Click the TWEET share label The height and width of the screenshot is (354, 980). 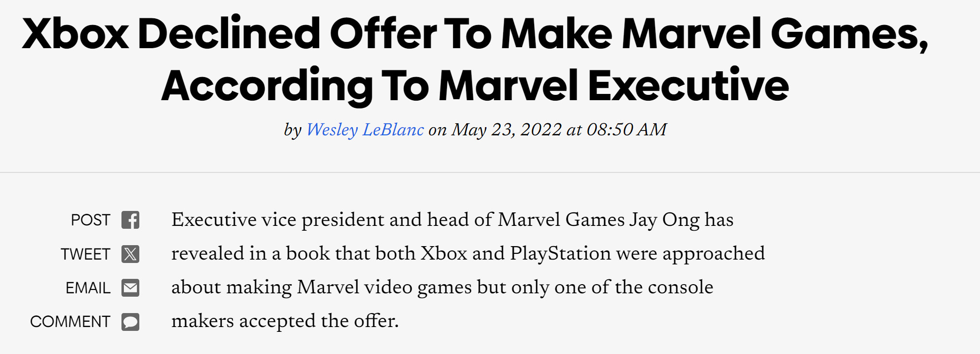click(85, 254)
